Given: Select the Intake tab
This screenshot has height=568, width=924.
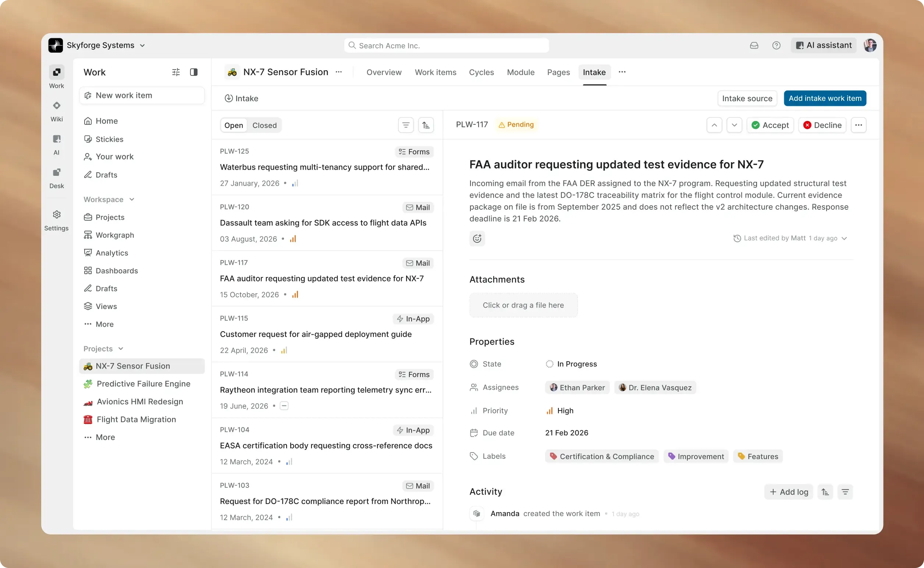Looking at the screenshot, I should [594, 72].
